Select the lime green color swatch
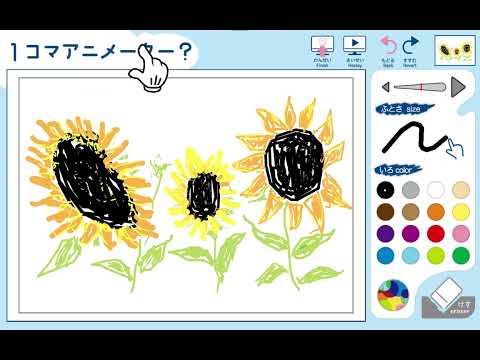This screenshot has width=480, height=360. (x=436, y=256)
